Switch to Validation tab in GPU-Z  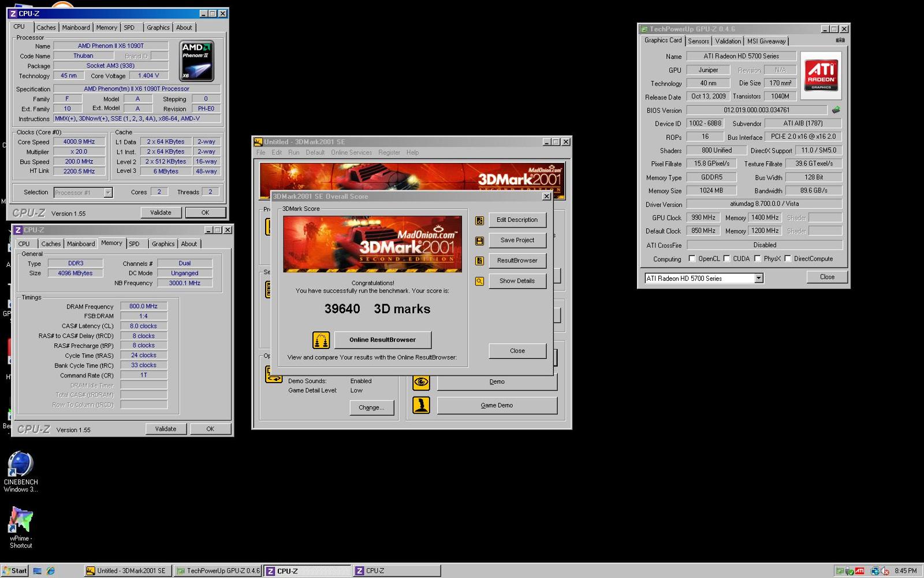(x=728, y=41)
